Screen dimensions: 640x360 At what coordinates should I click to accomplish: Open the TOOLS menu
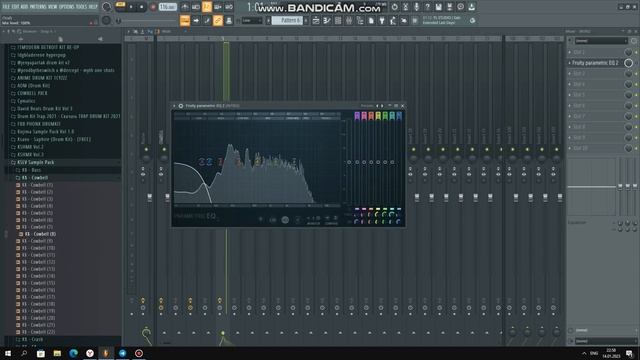(82, 7)
